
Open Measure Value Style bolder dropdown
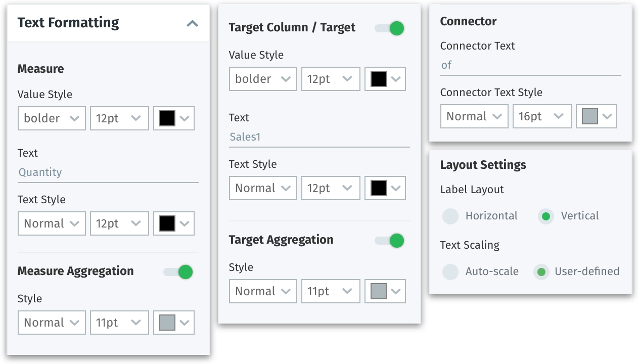(x=52, y=118)
